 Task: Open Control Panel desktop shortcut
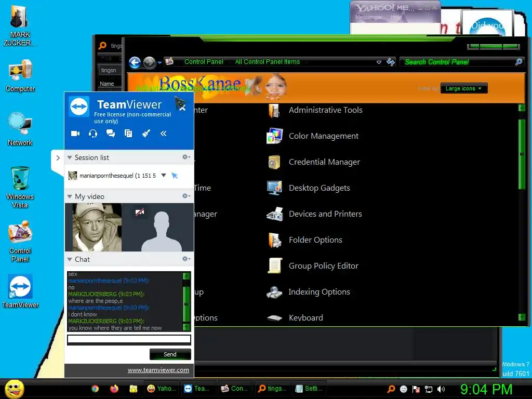click(x=20, y=242)
